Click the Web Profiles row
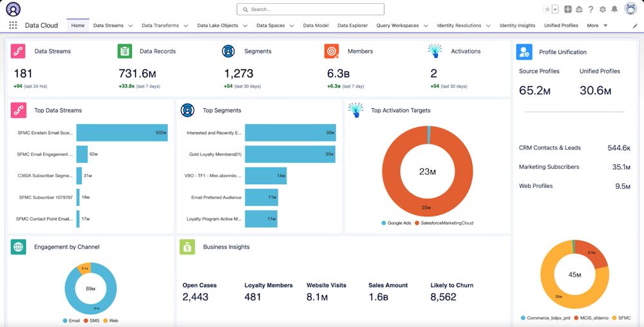The image size is (644, 327). (x=574, y=186)
